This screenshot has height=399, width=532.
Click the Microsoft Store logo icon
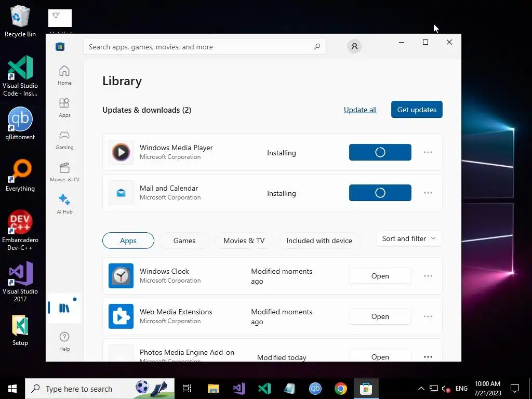(x=60, y=46)
